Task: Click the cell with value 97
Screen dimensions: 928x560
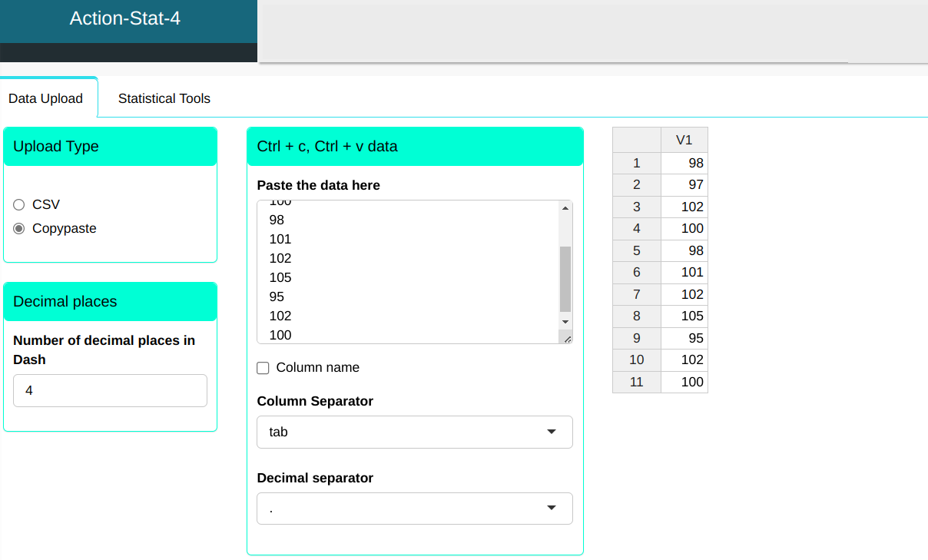Action: point(684,184)
